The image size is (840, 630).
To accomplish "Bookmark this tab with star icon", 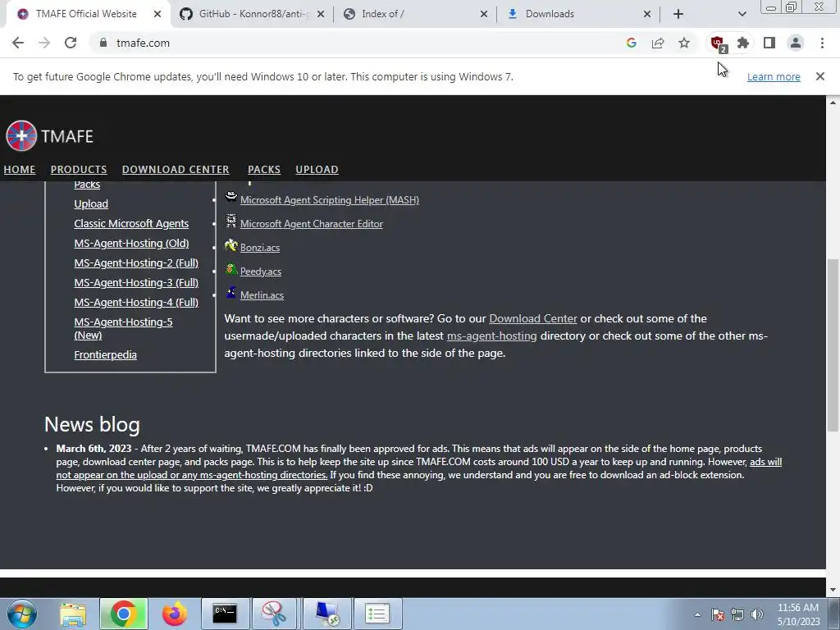I will click(683, 43).
